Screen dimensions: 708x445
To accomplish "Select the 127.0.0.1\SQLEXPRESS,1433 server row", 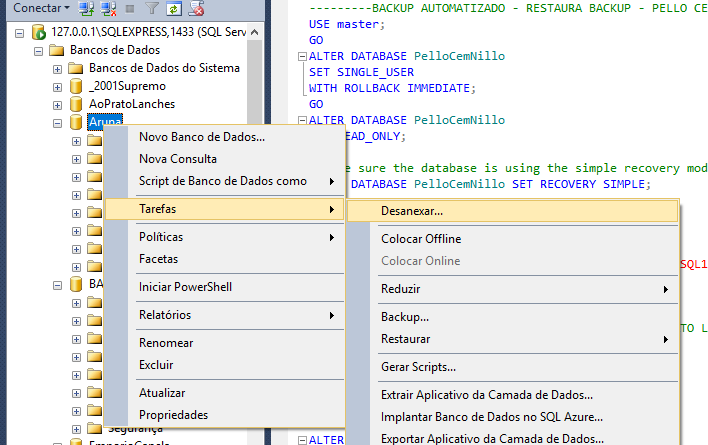I will (x=149, y=32).
